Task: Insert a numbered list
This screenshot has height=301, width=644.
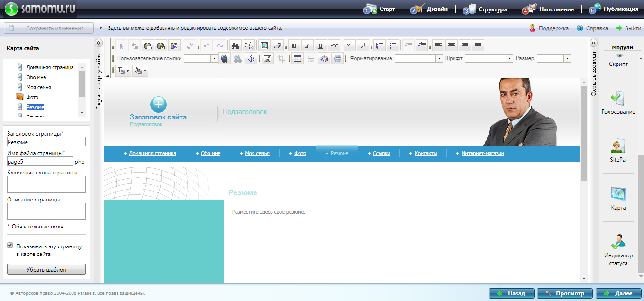Action: pos(379,46)
